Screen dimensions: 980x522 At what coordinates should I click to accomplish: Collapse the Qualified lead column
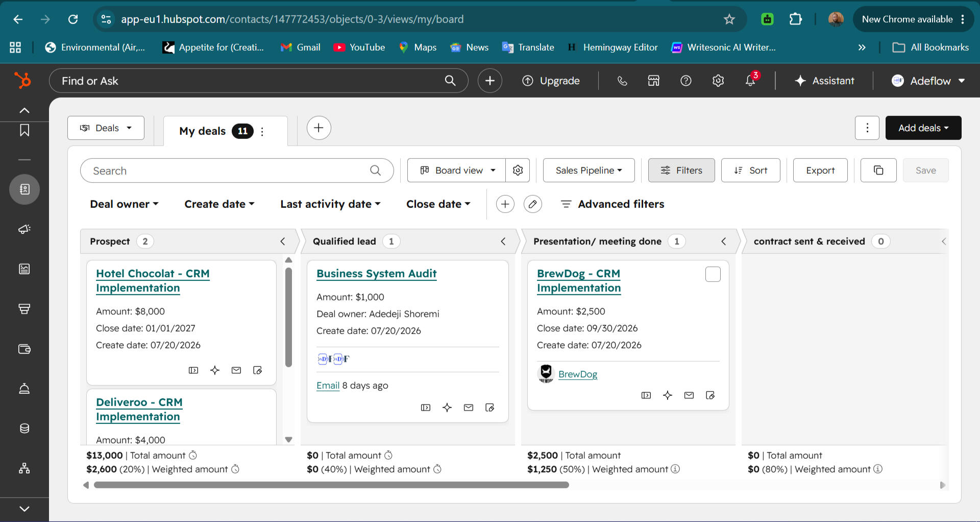point(503,241)
